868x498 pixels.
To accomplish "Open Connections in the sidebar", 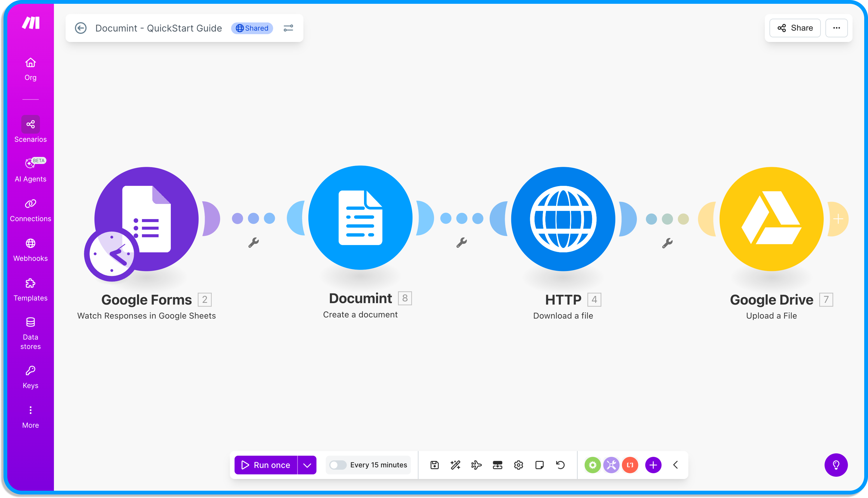I will click(x=30, y=210).
